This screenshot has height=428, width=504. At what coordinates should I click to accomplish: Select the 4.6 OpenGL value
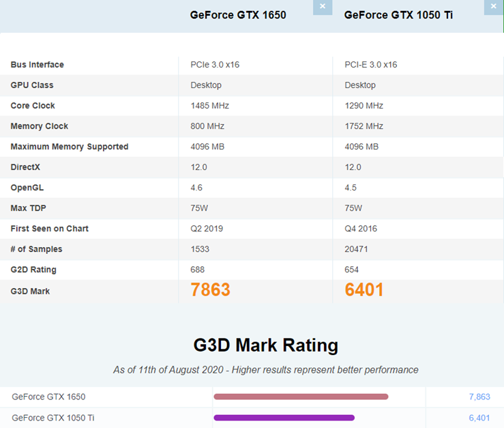coord(196,188)
